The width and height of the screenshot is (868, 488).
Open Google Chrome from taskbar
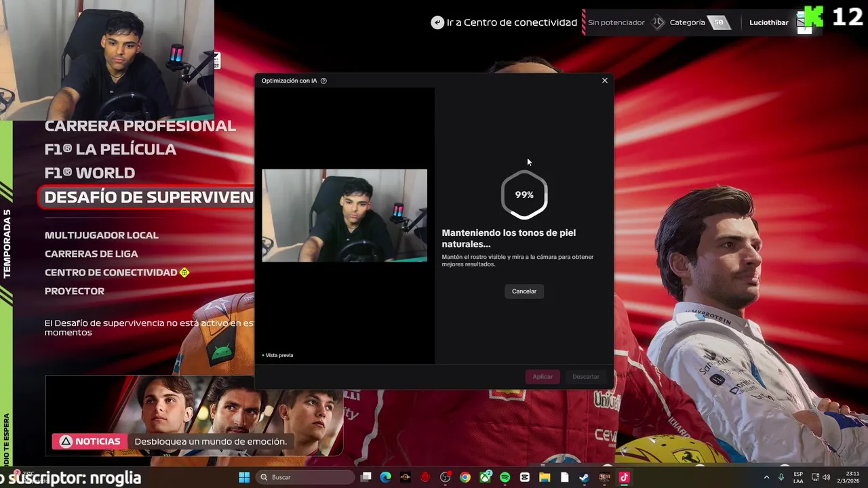click(x=465, y=477)
